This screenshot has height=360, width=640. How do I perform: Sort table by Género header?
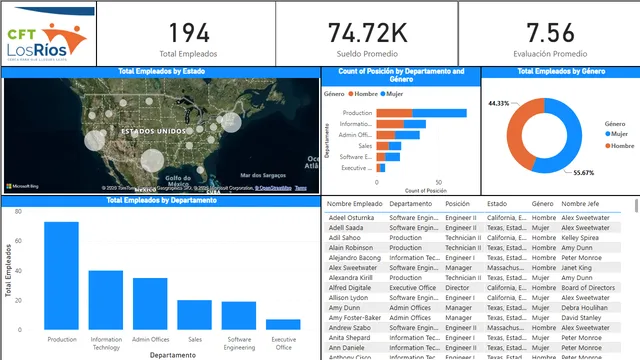pos(542,204)
